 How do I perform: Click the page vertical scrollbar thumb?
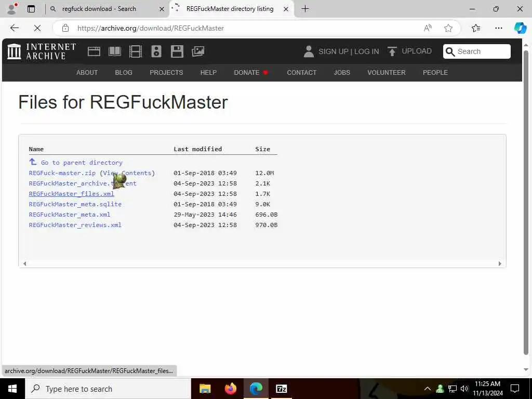coord(526,202)
